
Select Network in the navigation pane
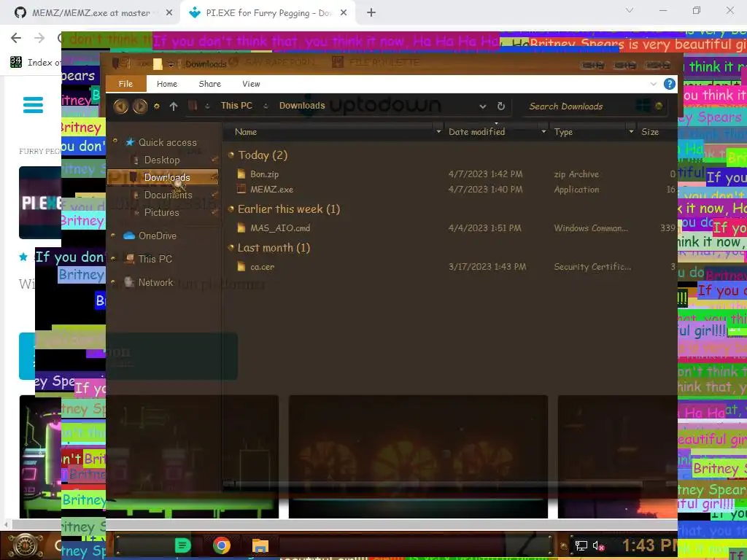pos(155,282)
